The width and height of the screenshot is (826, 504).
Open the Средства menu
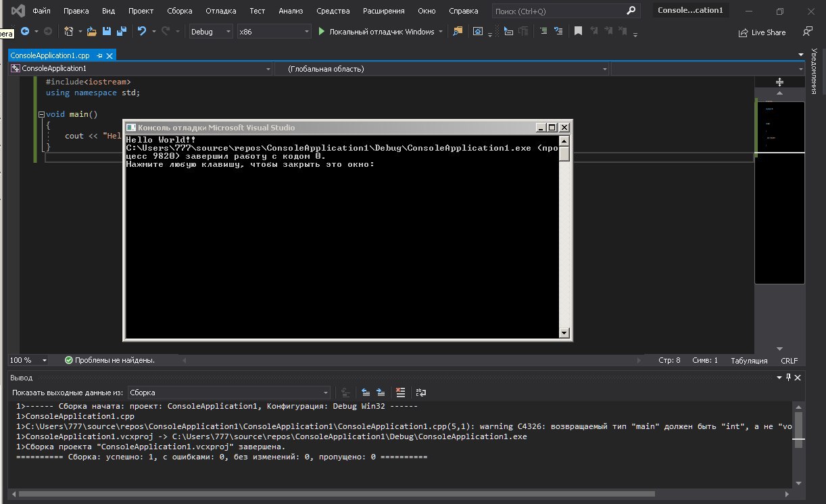(x=333, y=11)
